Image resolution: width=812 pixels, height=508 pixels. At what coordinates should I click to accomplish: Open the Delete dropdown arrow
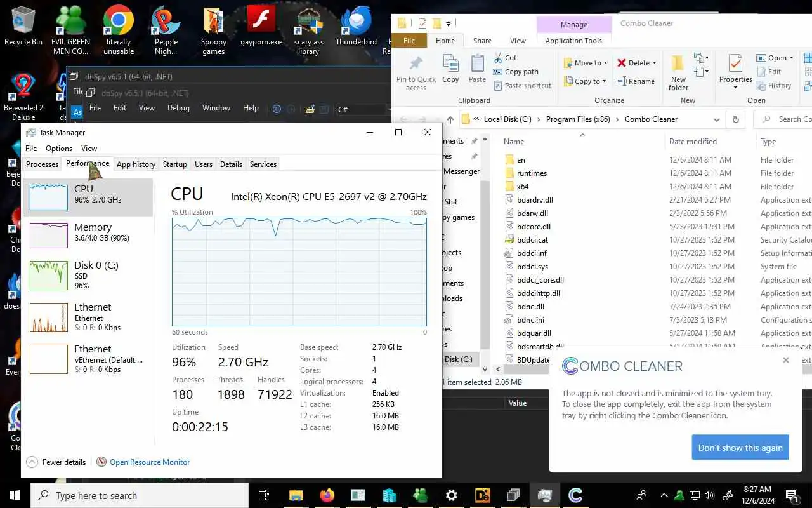654,63
